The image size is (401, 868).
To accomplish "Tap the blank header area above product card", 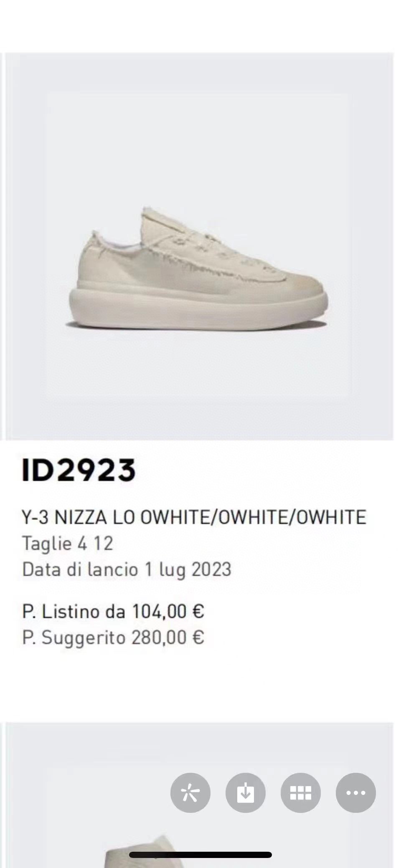I will pyautogui.click(x=200, y=26).
